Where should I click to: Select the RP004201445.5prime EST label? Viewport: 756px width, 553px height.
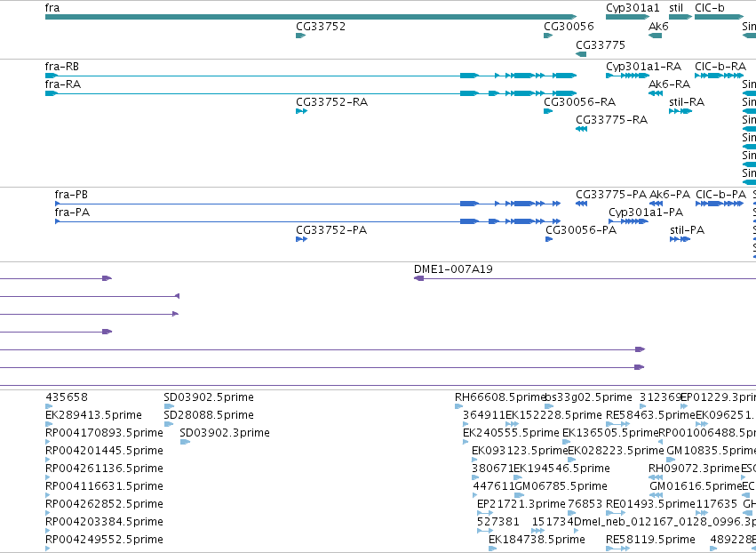point(104,451)
